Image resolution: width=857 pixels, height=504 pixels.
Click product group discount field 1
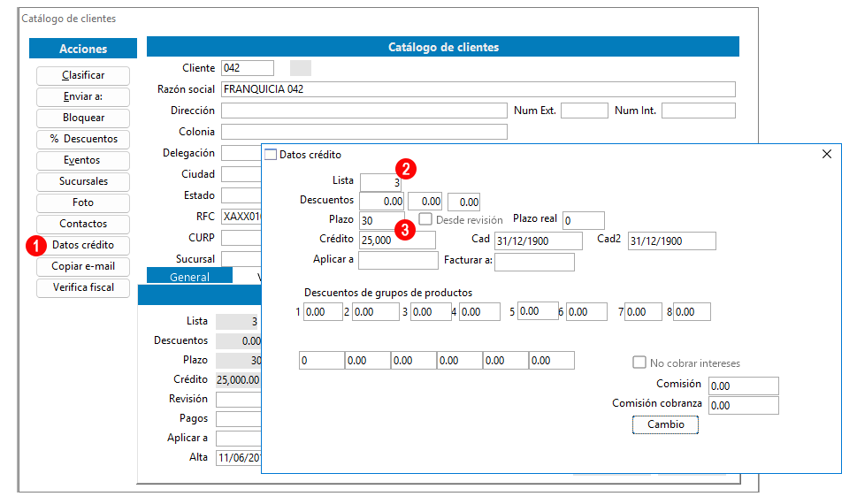[323, 312]
